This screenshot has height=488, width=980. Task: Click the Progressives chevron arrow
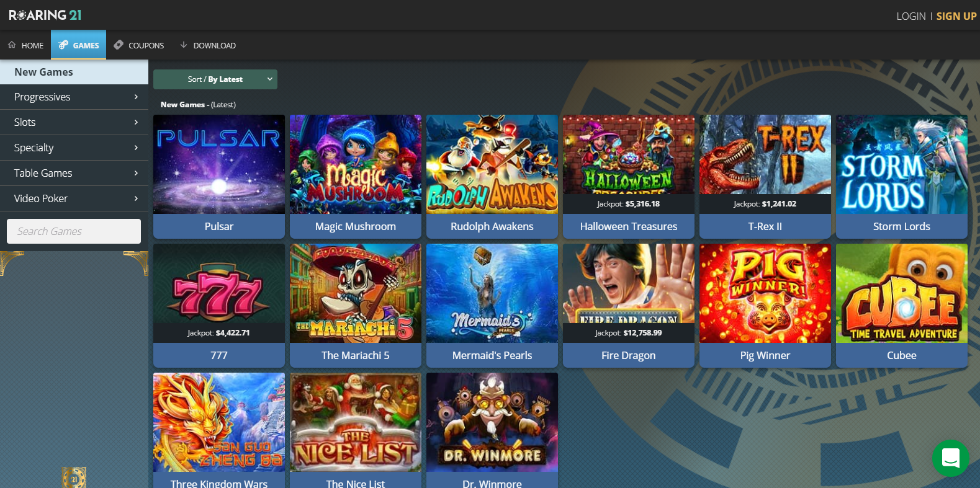coord(136,97)
